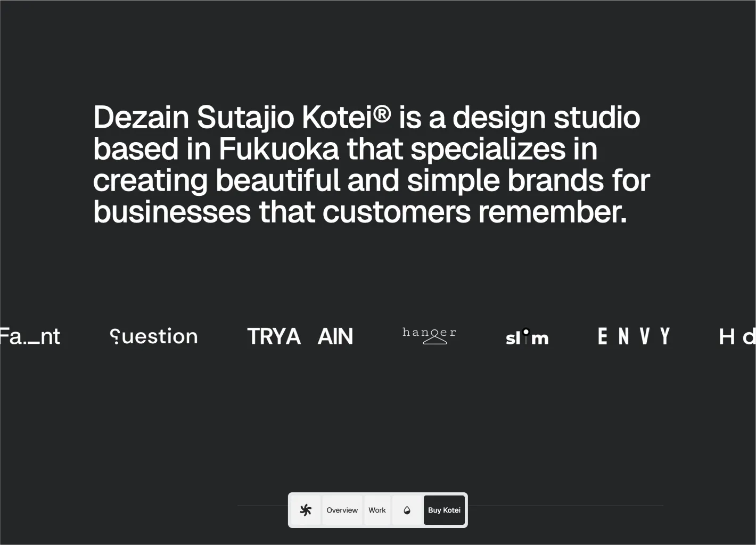The image size is (756, 545).
Task: Click the question-mark shaped Q in Question
Action: click(114, 336)
